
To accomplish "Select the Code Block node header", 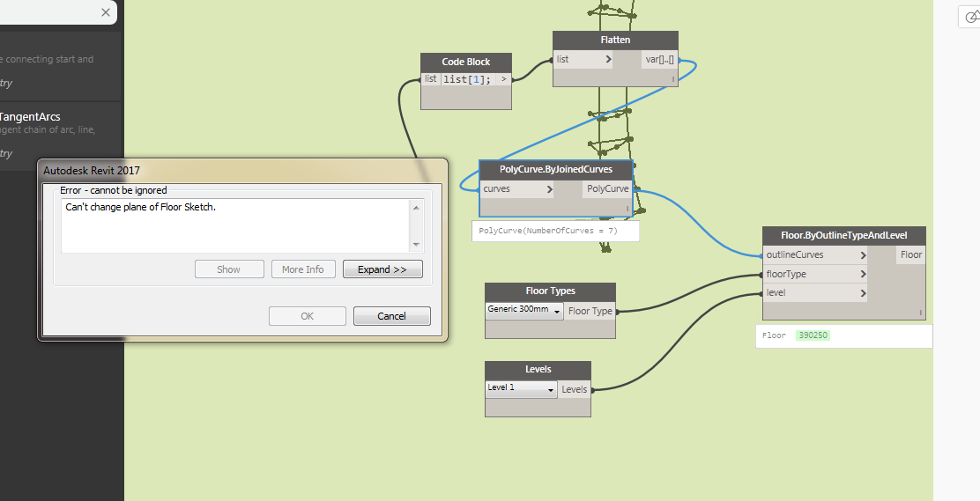I will tap(466, 62).
